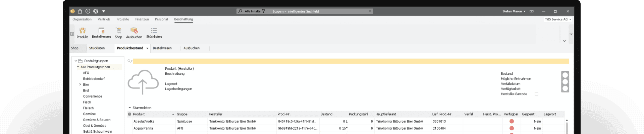The width and height of the screenshot is (644, 134).
Task: Expand the Bier product group
Action: click(x=80, y=84)
